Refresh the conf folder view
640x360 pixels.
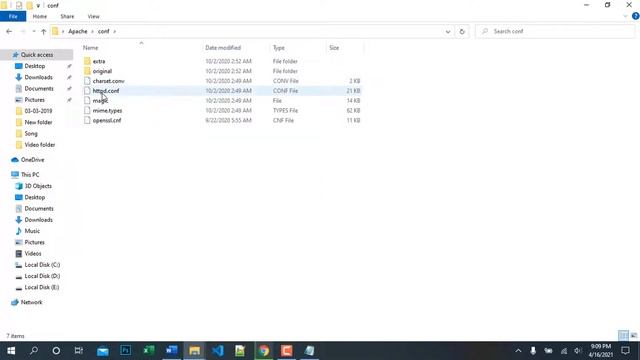(462, 31)
